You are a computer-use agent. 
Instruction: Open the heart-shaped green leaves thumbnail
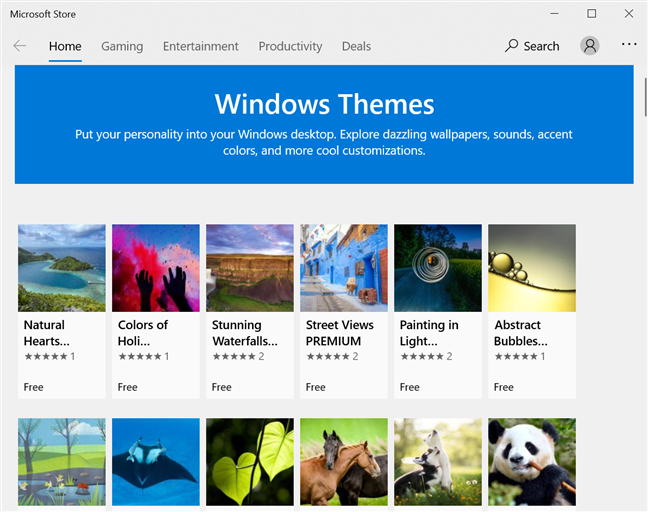coord(250,462)
